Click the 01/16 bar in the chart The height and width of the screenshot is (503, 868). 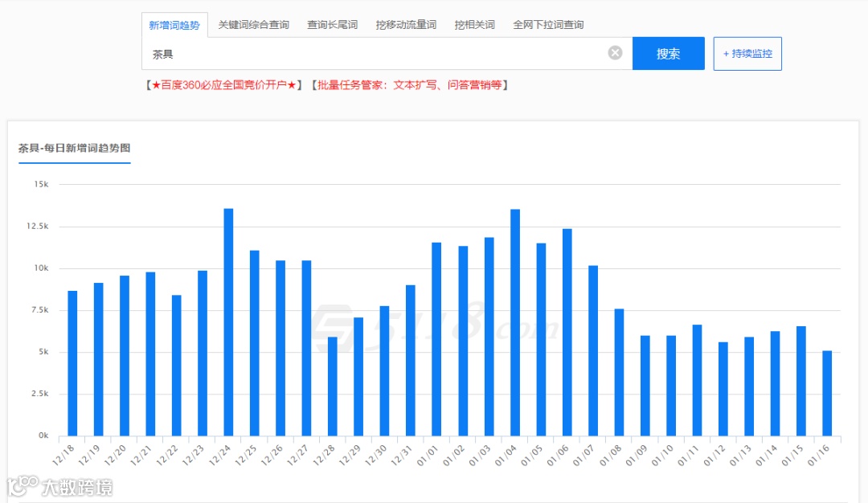tap(828, 394)
